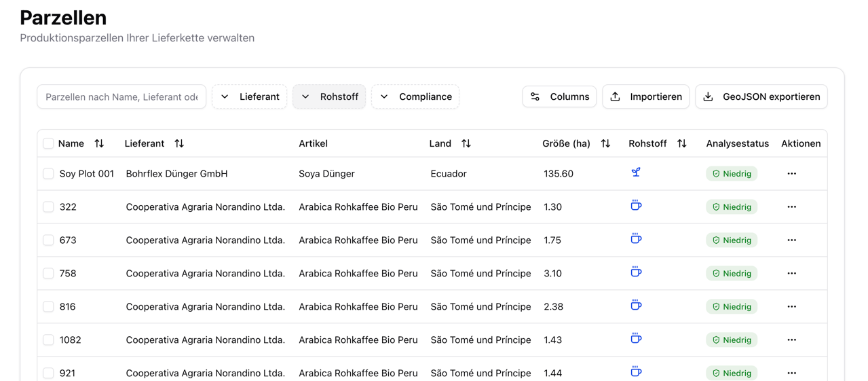Click the Niedrig status badge in row 1082

(732, 340)
